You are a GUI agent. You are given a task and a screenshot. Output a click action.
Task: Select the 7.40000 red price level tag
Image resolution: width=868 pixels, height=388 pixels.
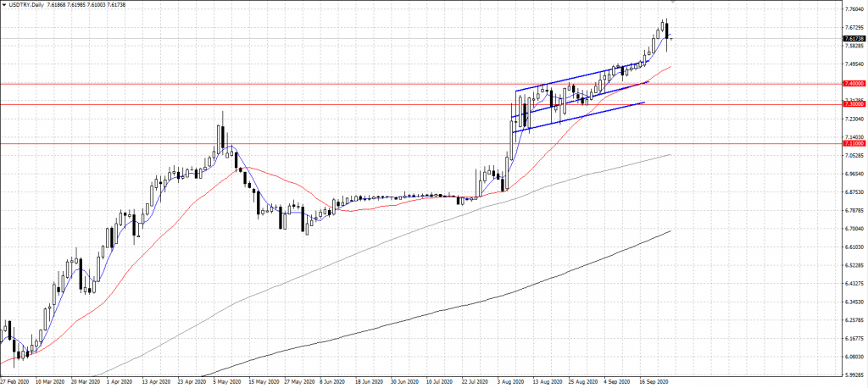click(x=854, y=83)
